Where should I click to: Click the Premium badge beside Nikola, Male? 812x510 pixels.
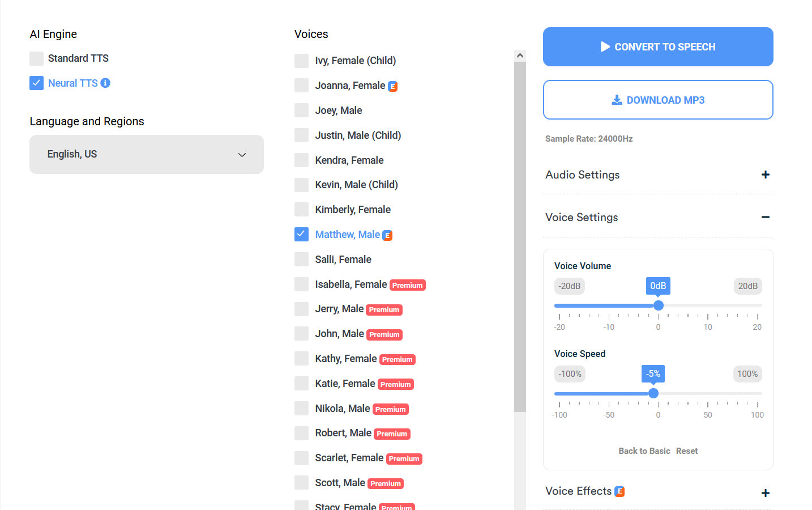point(390,409)
